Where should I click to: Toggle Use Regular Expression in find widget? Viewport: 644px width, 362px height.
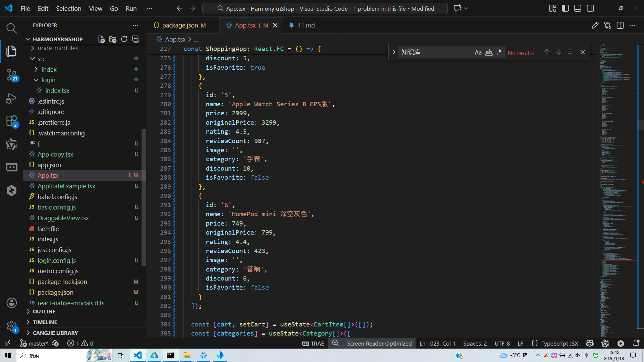[x=499, y=52]
